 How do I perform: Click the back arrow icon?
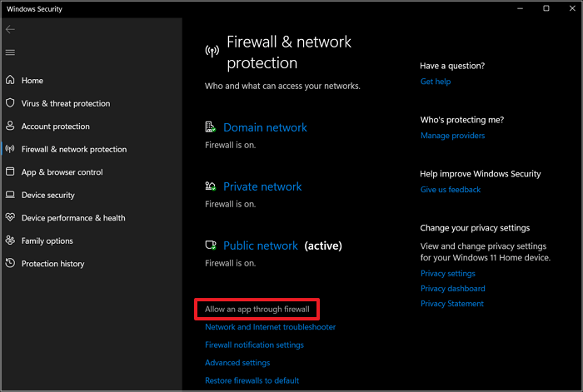coord(10,29)
